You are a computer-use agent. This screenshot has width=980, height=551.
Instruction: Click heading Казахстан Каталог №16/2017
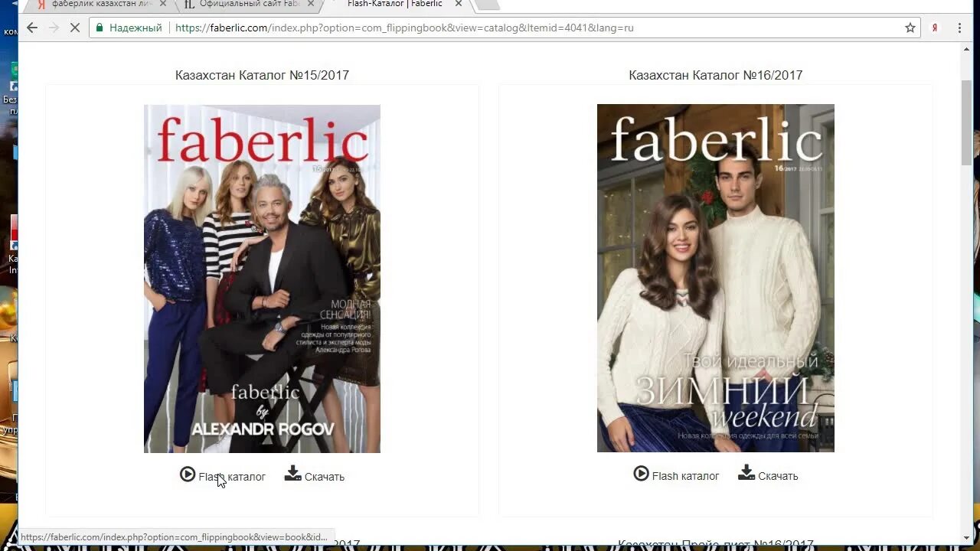716,75
